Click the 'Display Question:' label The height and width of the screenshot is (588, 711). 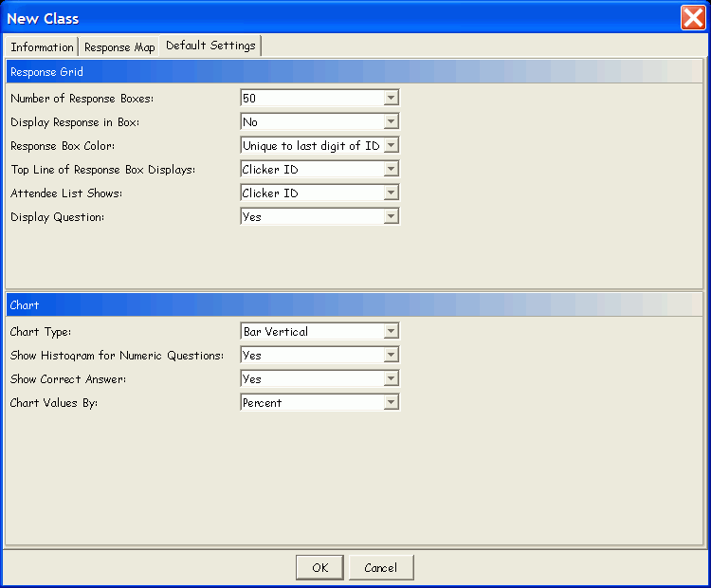pos(57,217)
